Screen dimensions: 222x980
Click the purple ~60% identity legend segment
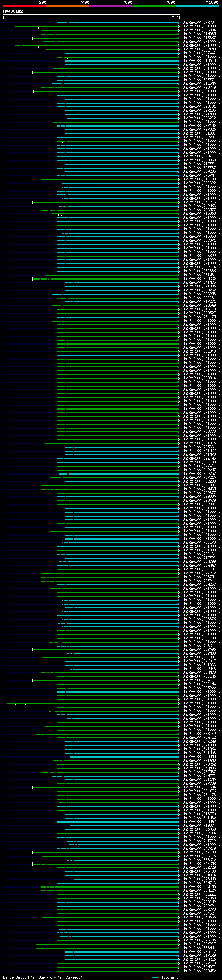[111, 6]
